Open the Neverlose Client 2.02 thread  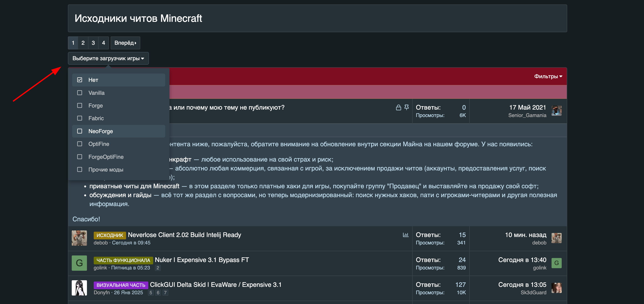(184, 235)
